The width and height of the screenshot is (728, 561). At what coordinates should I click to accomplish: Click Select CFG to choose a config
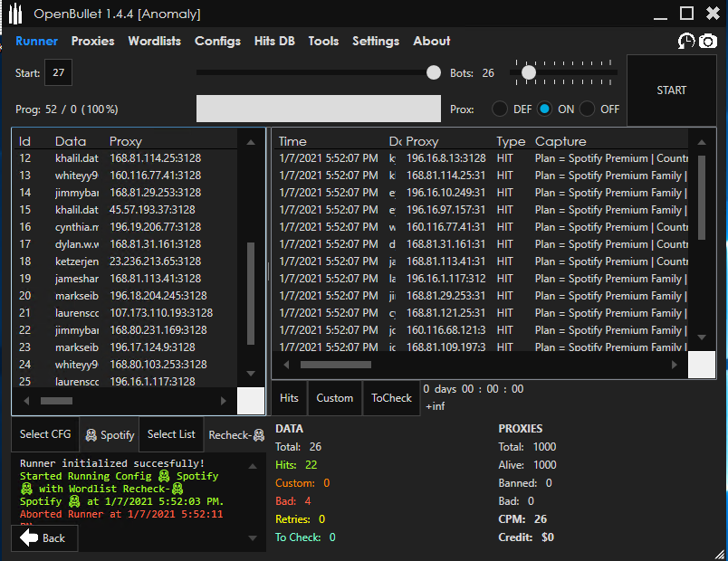(44, 434)
